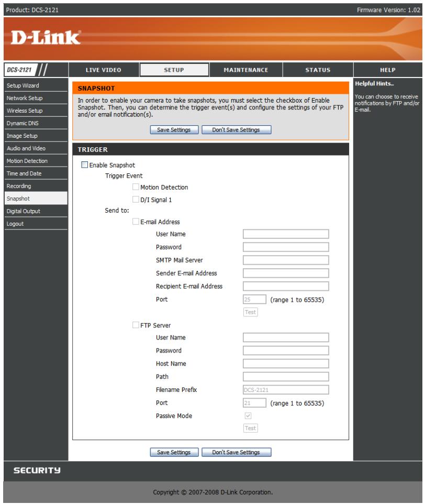Screen dimensions: 425x504
Task: Click Logout in the sidebar
Action: [36, 223]
